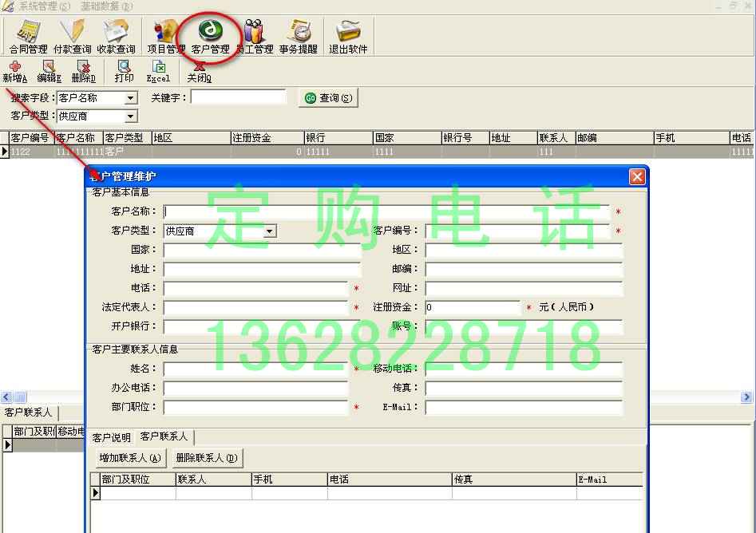Switch to 客户说明 tab in dialog

111,437
